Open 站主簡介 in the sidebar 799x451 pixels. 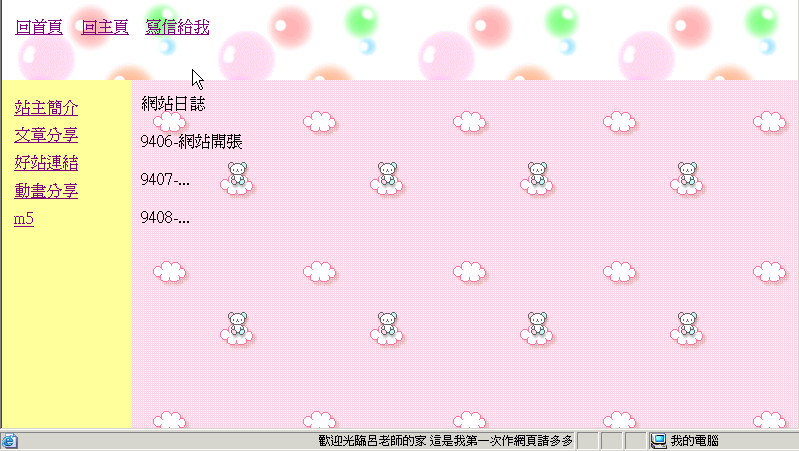(x=46, y=108)
